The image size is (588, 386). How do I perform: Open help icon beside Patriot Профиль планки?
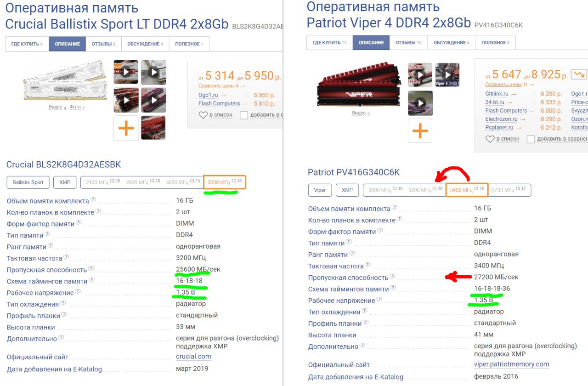[366, 323]
